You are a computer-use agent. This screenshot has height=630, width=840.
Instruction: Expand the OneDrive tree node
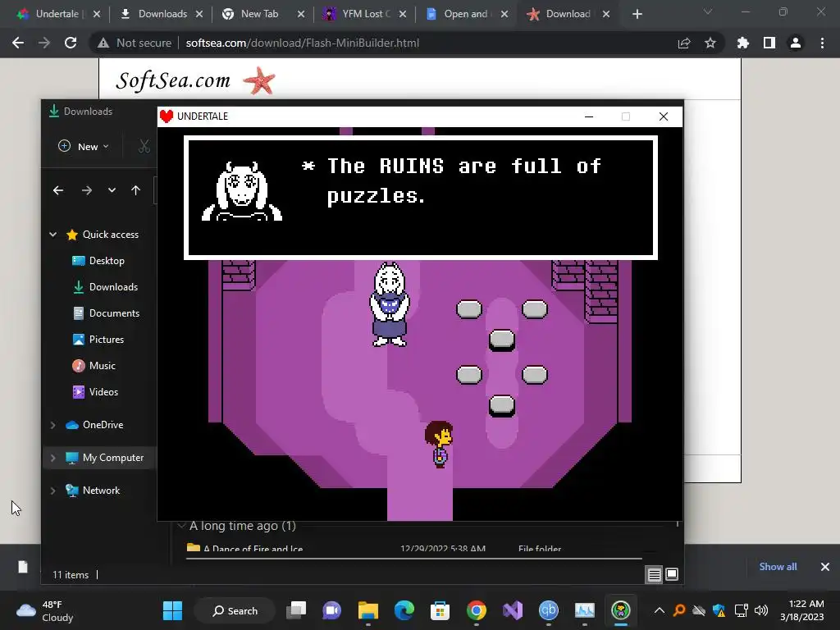pyautogui.click(x=53, y=425)
